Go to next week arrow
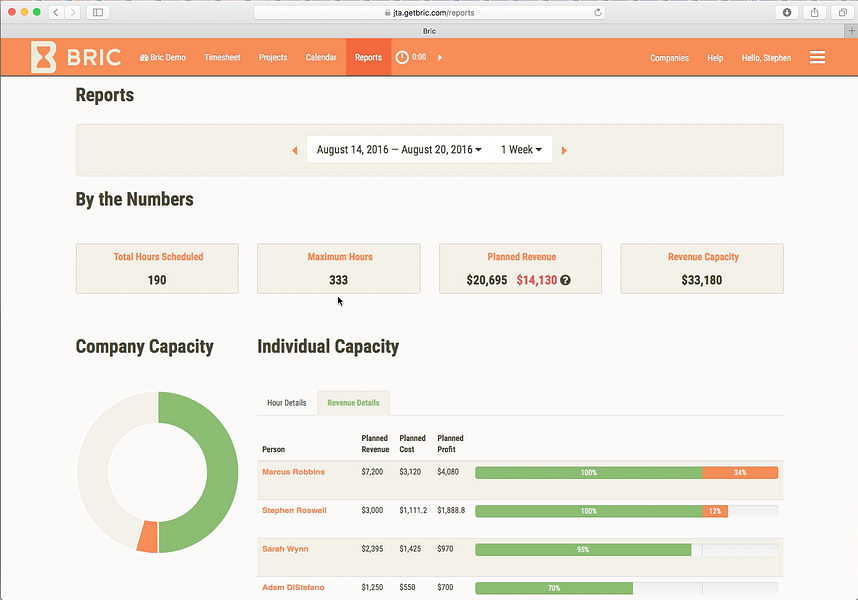 click(x=564, y=150)
